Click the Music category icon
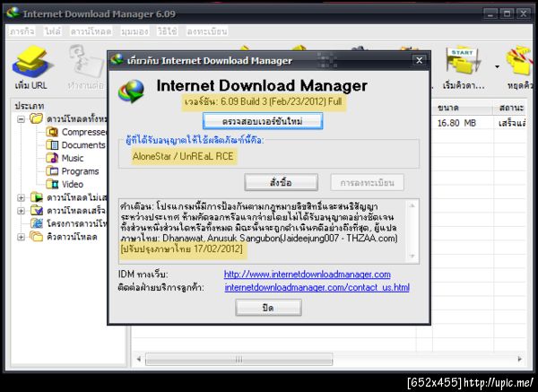The image size is (538, 392). pos(53,158)
